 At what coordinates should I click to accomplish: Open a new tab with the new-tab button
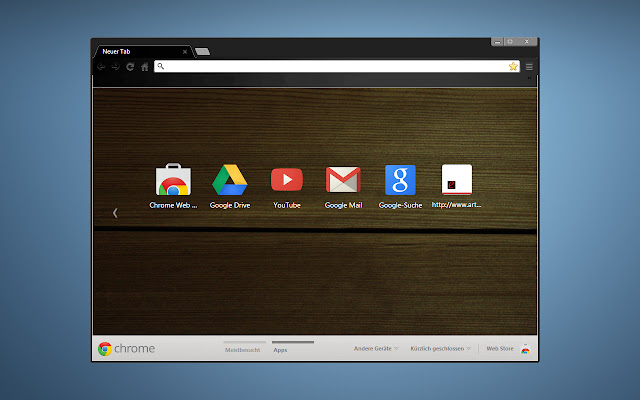[202, 51]
